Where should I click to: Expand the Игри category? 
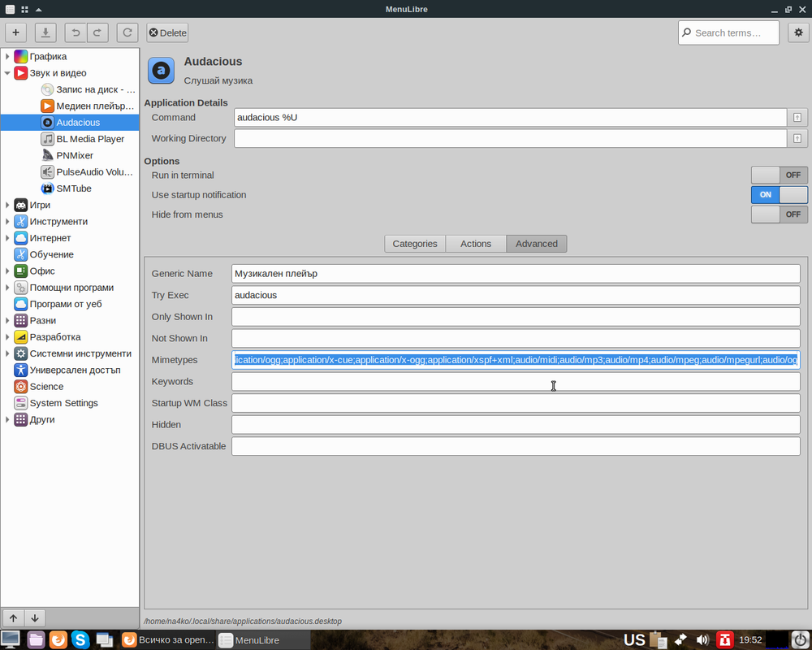[x=7, y=205]
